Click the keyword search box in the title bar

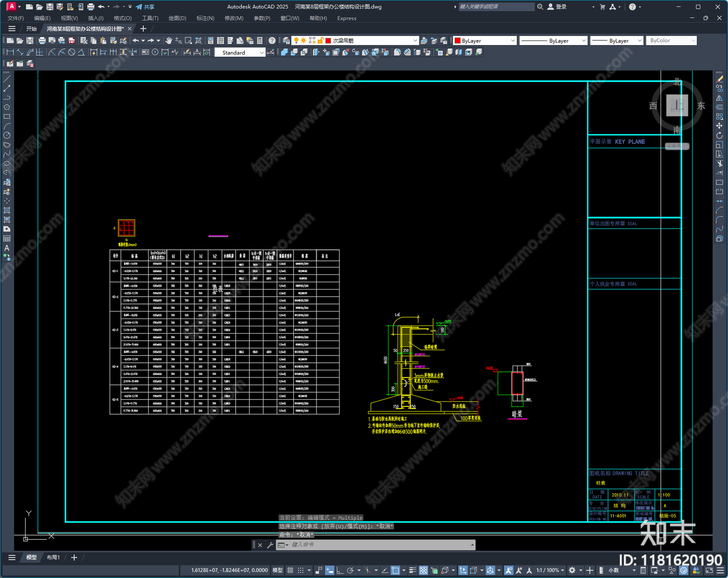pyautogui.click(x=496, y=7)
